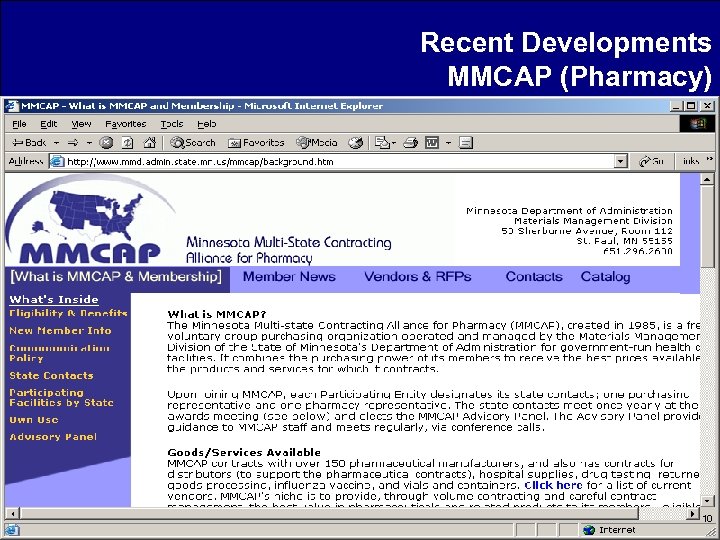Open the Advisory Panel sidebar link

point(53,437)
